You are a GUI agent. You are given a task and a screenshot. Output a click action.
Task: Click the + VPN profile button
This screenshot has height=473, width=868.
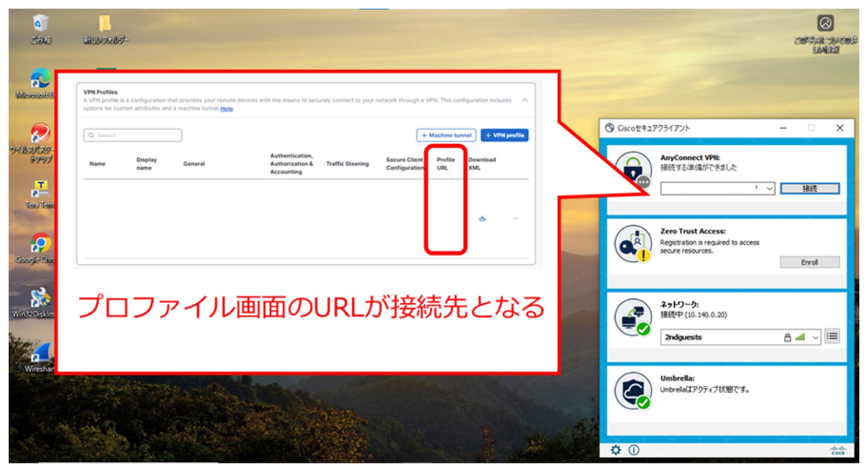(504, 135)
